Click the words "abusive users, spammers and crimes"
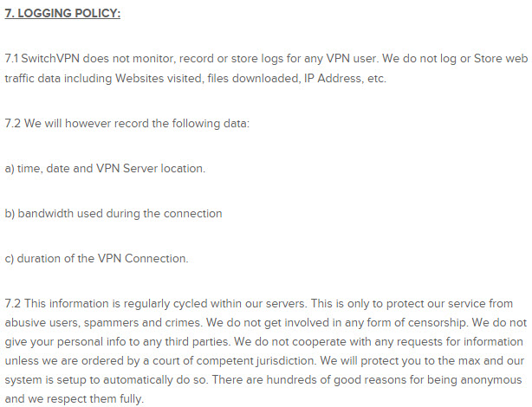532x407 pixels. click(x=103, y=322)
